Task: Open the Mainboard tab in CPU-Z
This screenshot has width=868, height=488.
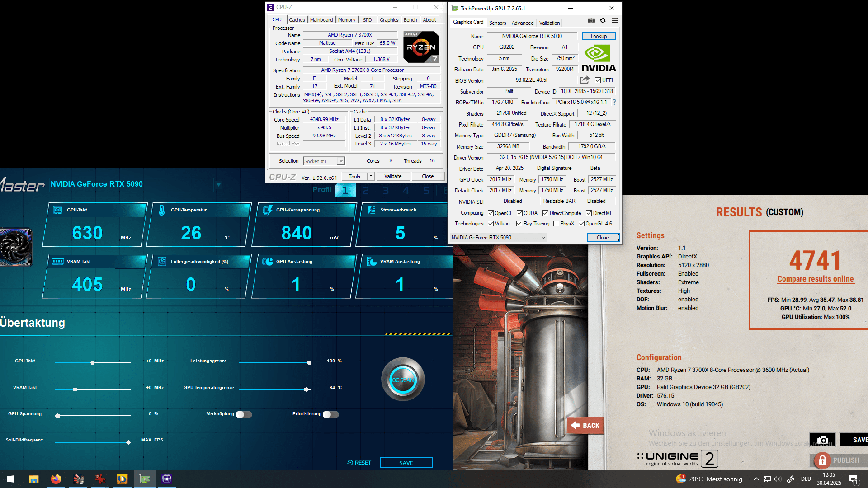Action: coord(321,20)
